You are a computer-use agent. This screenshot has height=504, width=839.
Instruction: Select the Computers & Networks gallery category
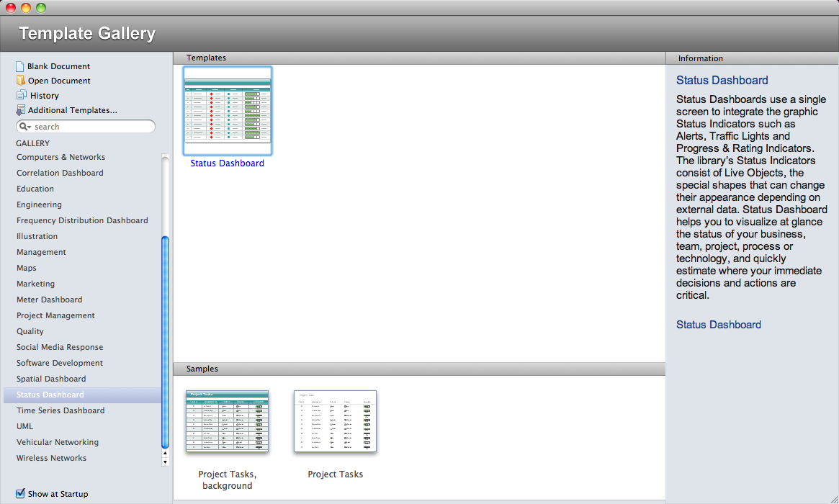click(x=60, y=157)
